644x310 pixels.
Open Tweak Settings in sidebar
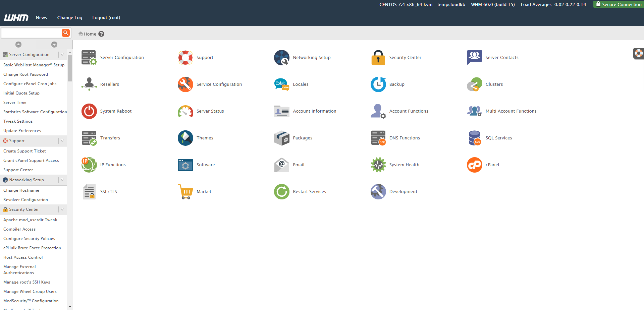coord(18,121)
